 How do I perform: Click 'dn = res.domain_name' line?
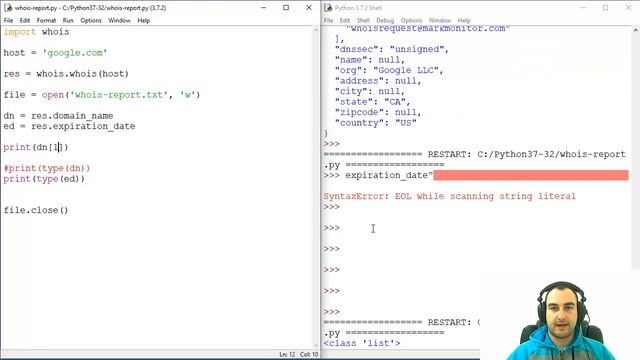(58, 116)
